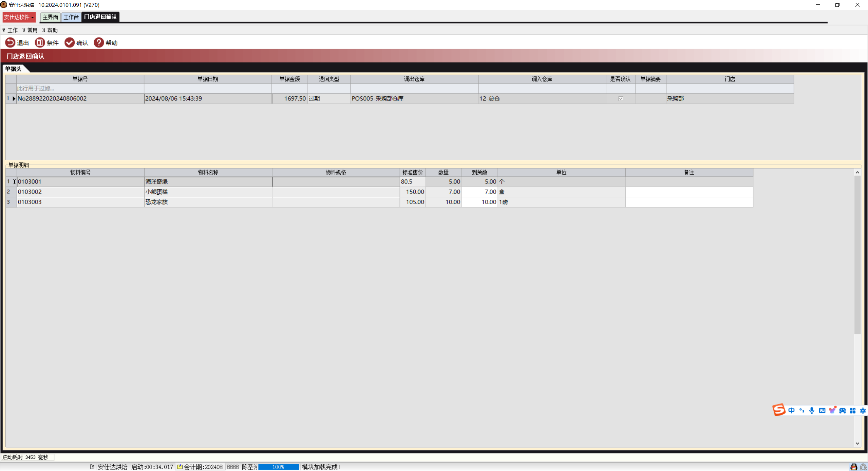Switch to the 工作台 tab

(71, 17)
